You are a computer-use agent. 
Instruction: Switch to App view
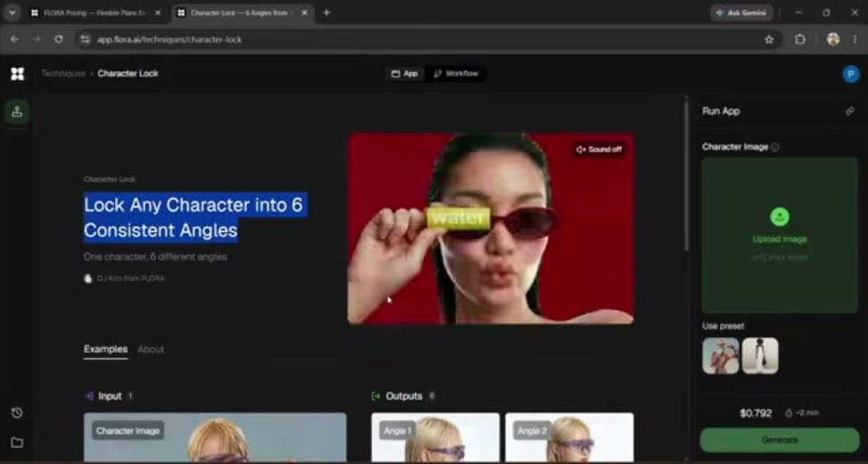click(405, 74)
